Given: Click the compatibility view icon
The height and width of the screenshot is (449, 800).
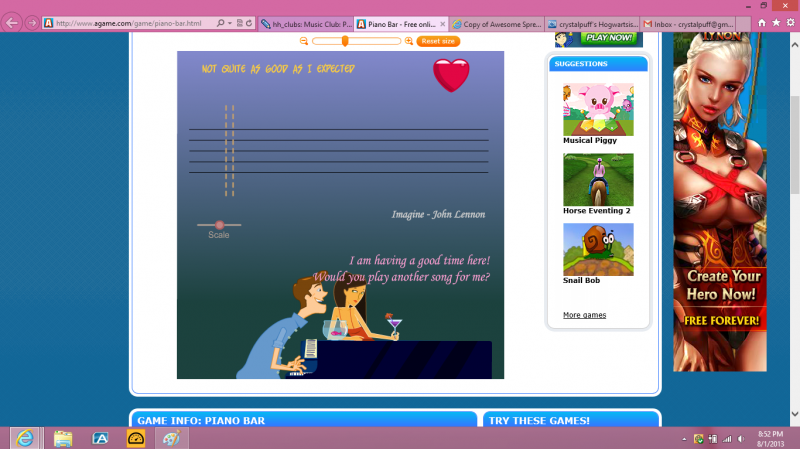Looking at the screenshot, I should pyautogui.click(x=239, y=23).
